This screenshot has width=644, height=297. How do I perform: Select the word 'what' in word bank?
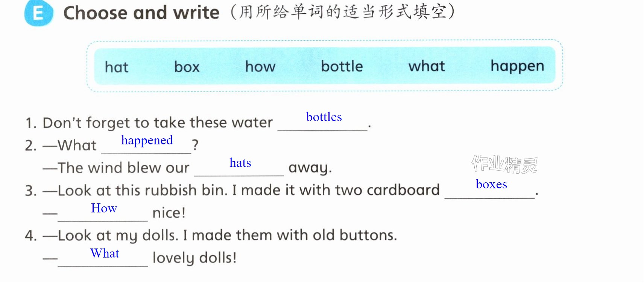[427, 66]
